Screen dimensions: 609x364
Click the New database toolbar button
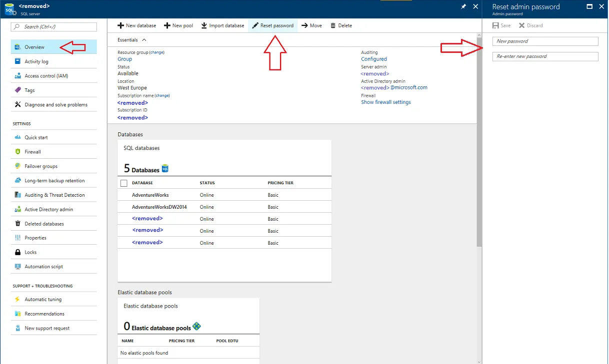click(136, 25)
